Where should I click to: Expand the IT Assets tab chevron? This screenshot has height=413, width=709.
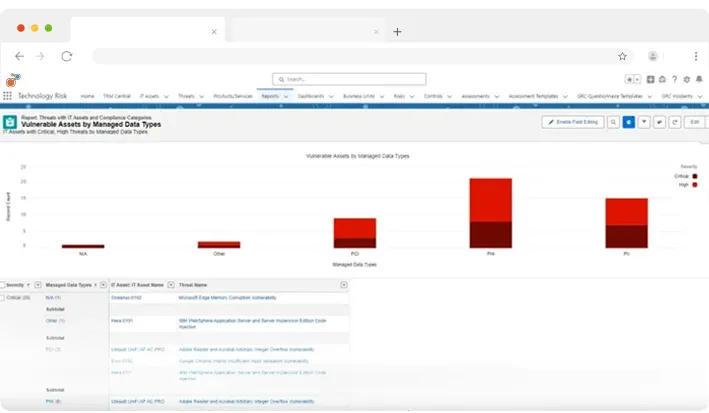coord(166,96)
